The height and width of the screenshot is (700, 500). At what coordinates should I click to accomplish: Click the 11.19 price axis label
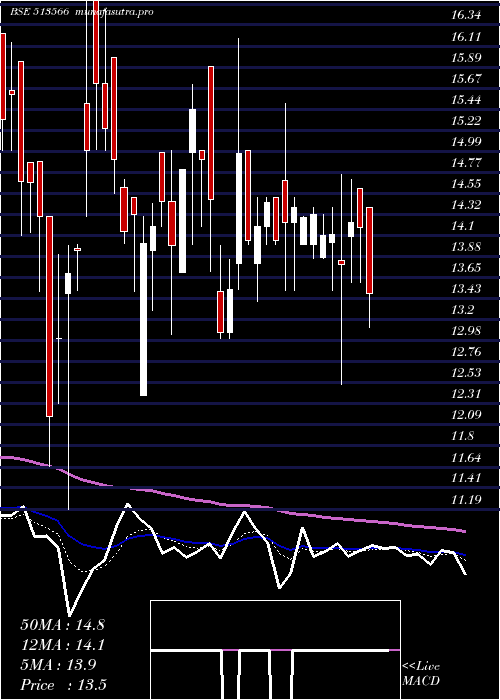[466, 499]
